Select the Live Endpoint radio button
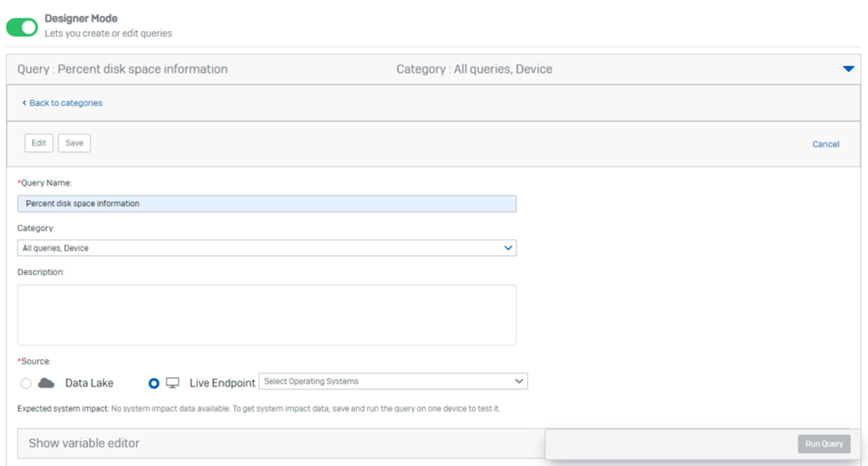The height and width of the screenshot is (466, 868). click(x=154, y=383)
